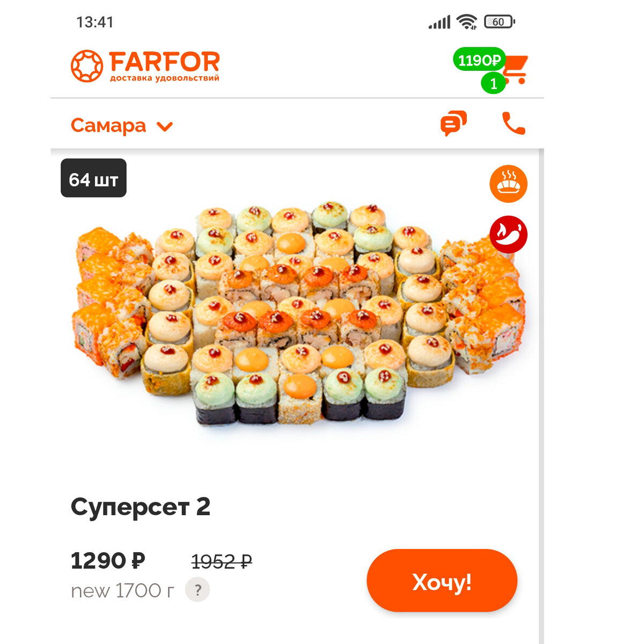
Task: Tap the crossed-out 1952 ₽ old price
Action: (x=222, y=562)
